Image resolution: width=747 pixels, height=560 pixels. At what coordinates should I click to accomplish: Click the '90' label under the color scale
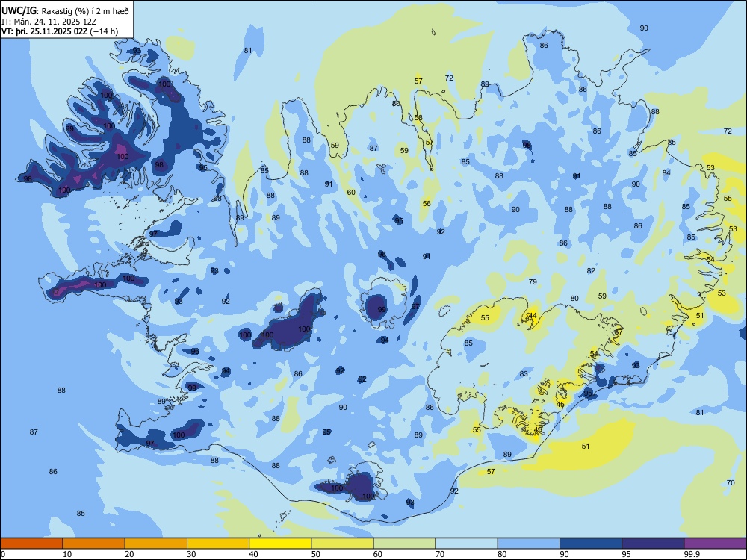565,554
